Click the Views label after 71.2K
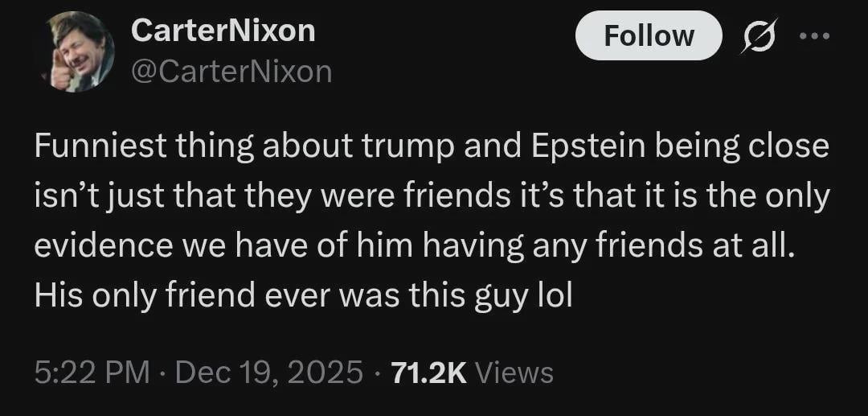 514,373
